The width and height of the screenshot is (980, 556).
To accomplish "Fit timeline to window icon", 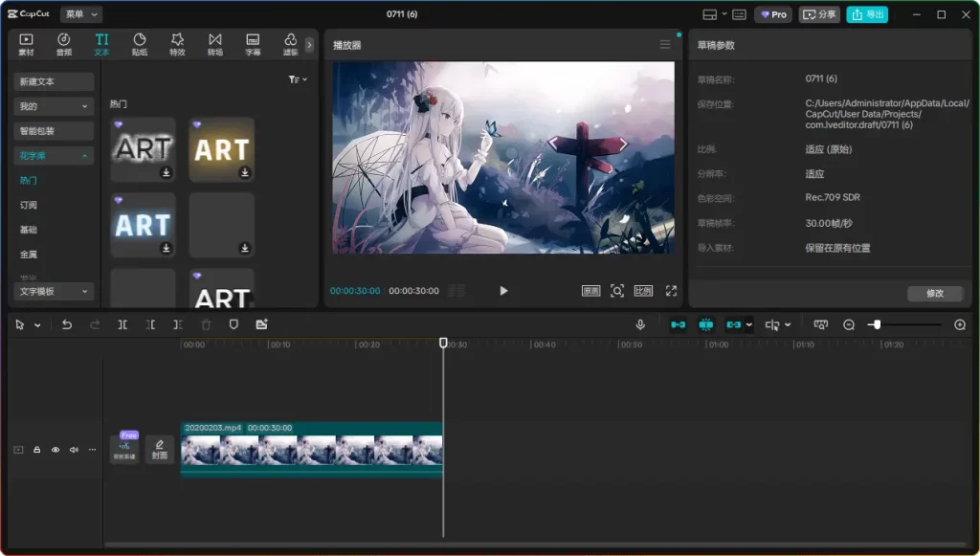I will pyautogui.click(x=820, y=324).
